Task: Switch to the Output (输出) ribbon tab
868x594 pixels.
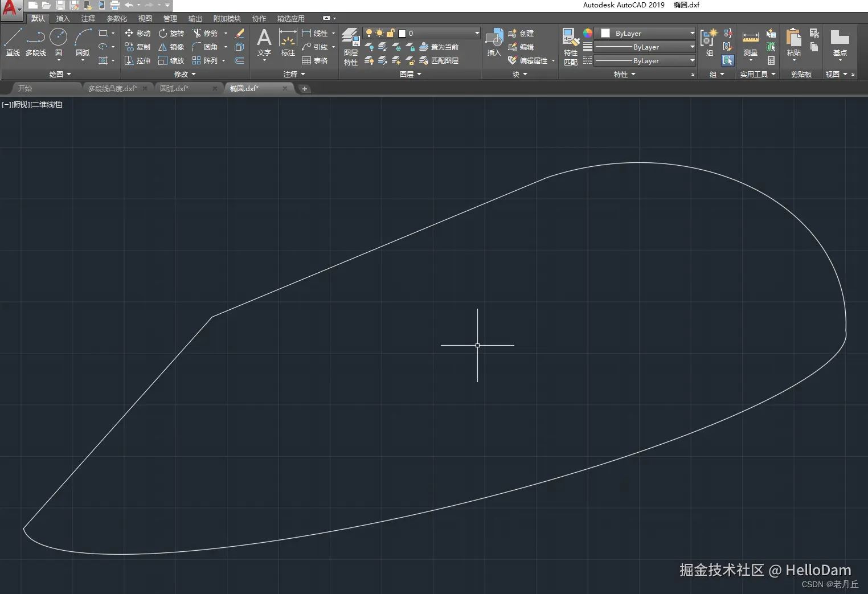Action: point(195,18)
